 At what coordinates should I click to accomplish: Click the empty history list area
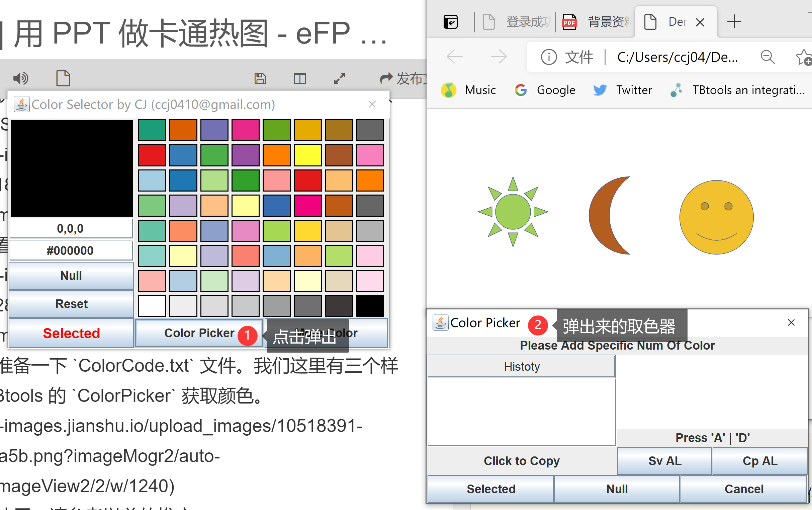pos(521,411)
